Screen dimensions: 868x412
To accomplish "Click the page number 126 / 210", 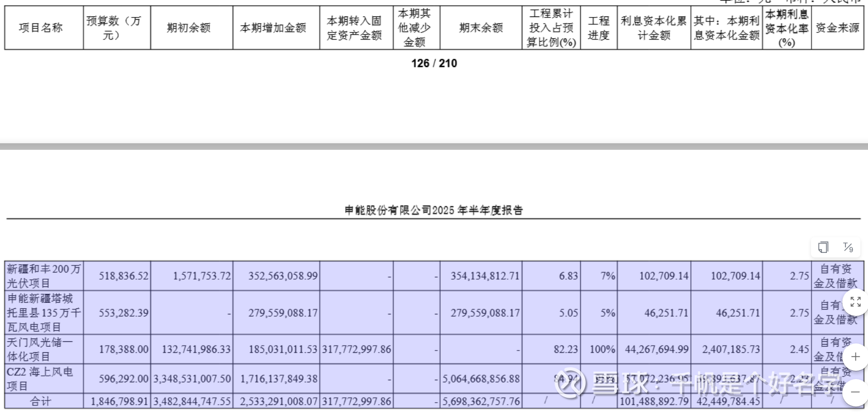I will coord(434,63).
